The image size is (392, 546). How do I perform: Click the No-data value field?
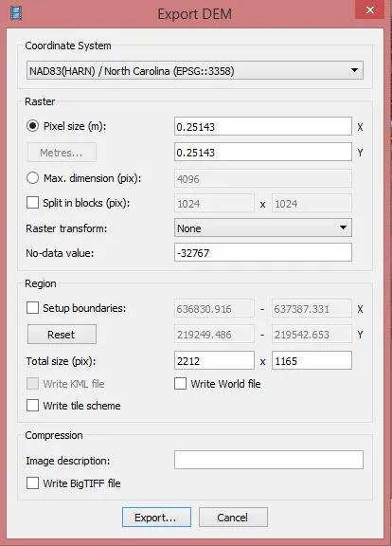pos(263,252)
